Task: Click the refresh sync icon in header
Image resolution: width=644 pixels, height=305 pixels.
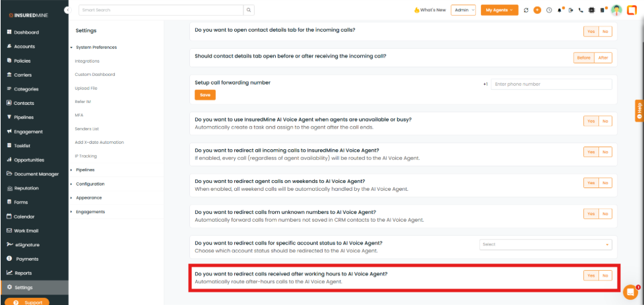Action: tap(527, 10)
